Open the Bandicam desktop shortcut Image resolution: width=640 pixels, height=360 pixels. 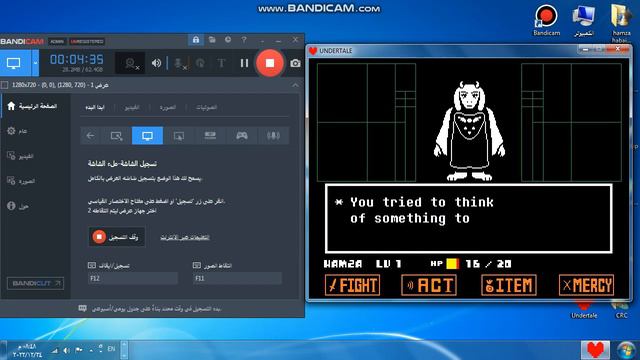tap(547, 20)
